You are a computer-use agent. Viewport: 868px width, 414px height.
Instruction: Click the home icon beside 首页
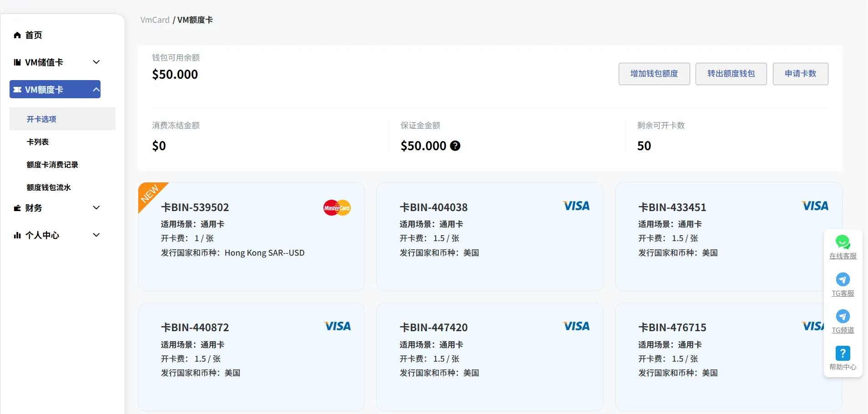pos(17,35)
